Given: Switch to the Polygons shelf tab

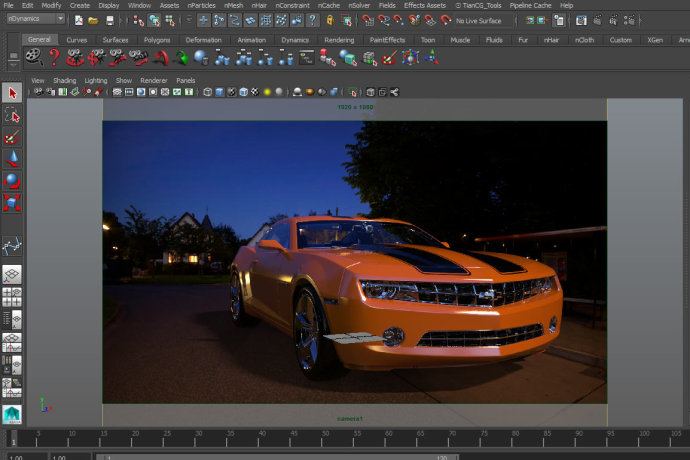Looking at the screenshot, I should pyautogui.click(x=157, y=40).
